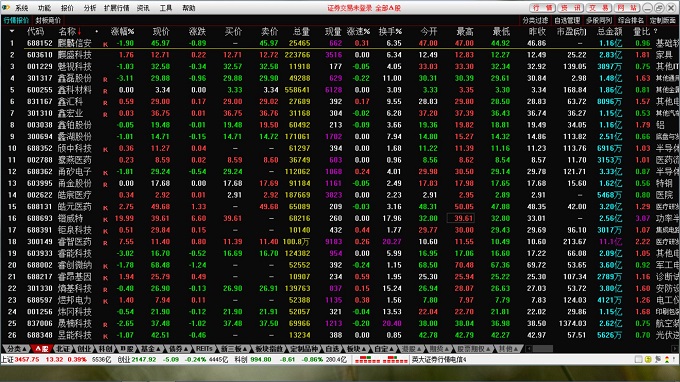Open the 基金 category dropdown tab
Image resolution: width=680 pixels, height=382 pixels.
coord(150,349)
